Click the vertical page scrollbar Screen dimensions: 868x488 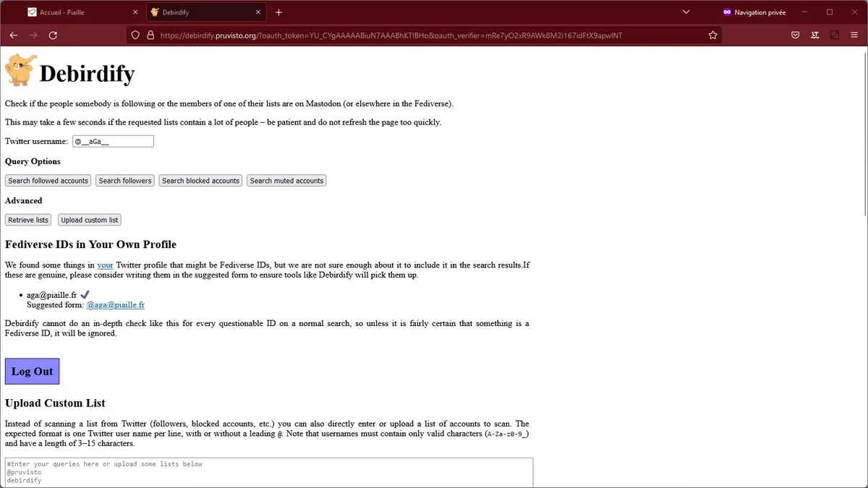pos(864,134)
